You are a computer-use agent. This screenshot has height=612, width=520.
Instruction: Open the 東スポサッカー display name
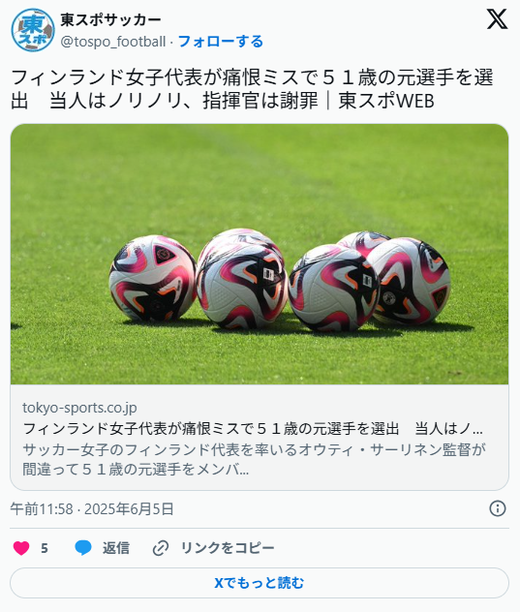tap(111, 20)
